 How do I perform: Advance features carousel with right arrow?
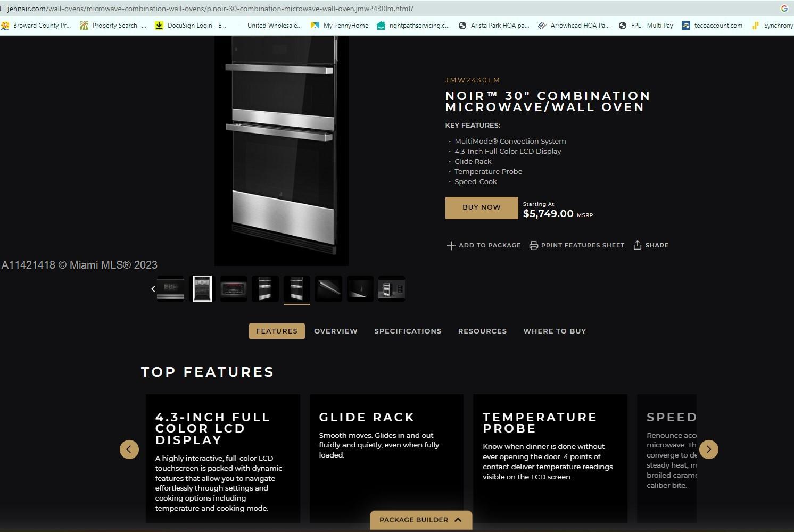[x=708, y=450]
